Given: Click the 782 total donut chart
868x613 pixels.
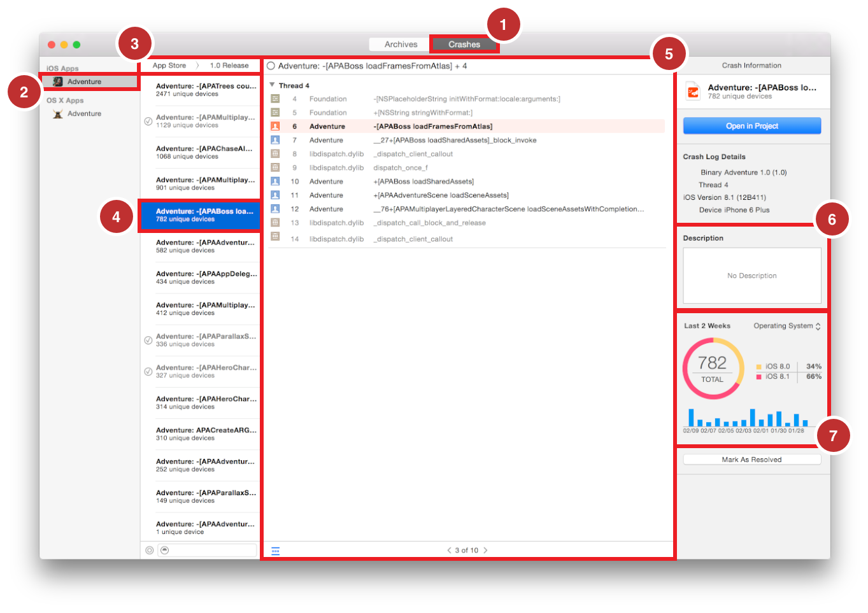Looking at the screenshot, I should point(713,369).
